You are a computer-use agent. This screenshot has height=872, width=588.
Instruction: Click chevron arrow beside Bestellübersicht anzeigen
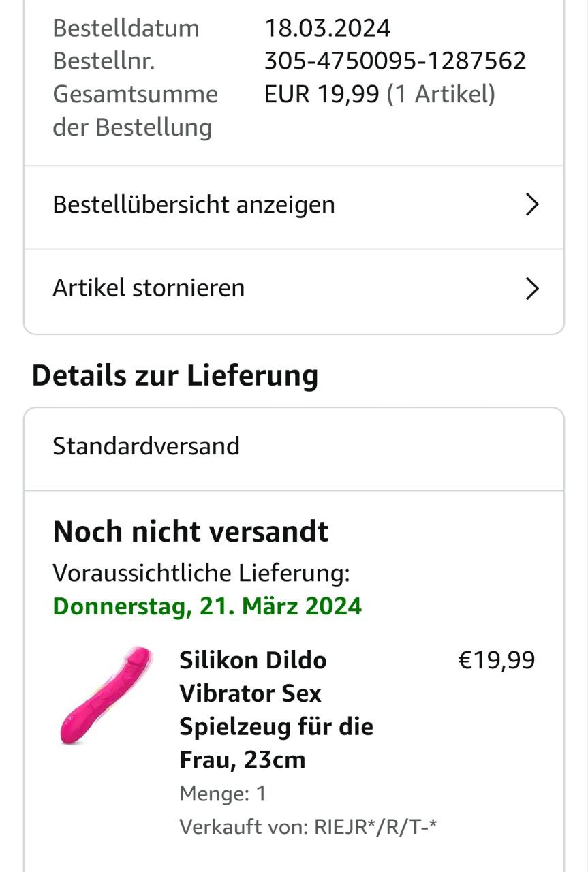(x=532, y=205)
